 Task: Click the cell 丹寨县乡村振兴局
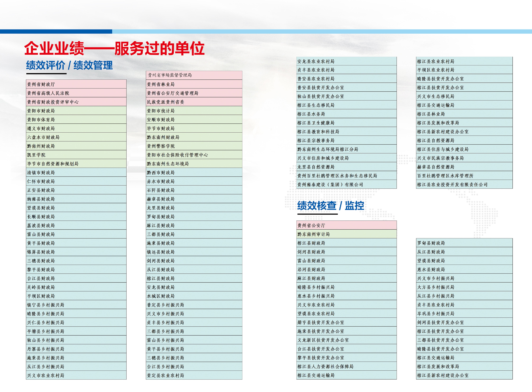click(76, 349)
